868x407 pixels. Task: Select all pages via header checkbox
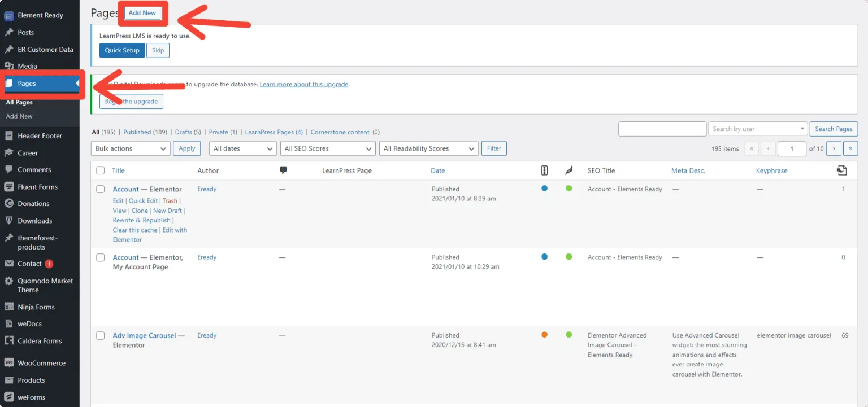(x=100, y=170)
